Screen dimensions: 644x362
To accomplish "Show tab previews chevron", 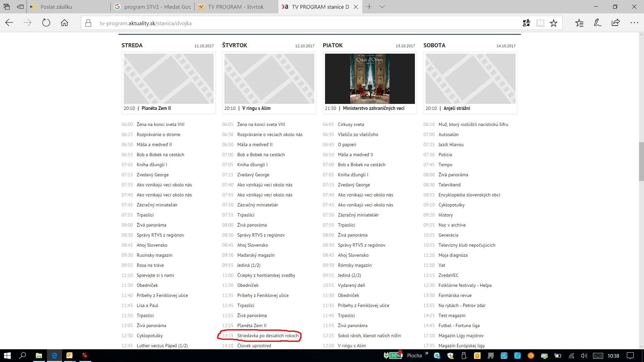I will [382, 7].
